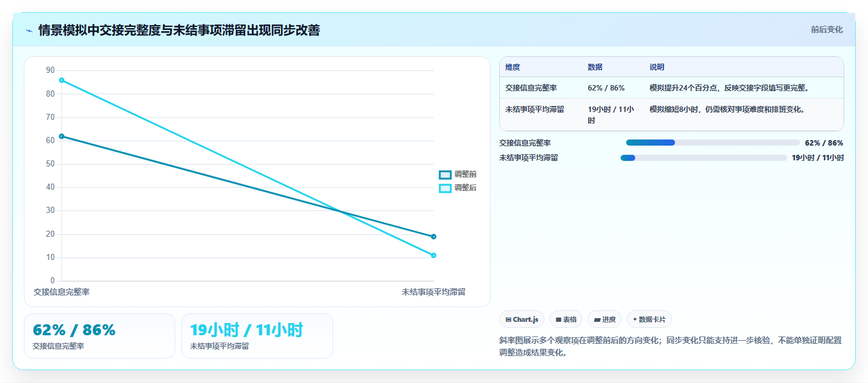Viewport: 868px width, 383px height.
Task: Click the chart x-axis label 未结事项平均滞留
Action: (434, 292)
